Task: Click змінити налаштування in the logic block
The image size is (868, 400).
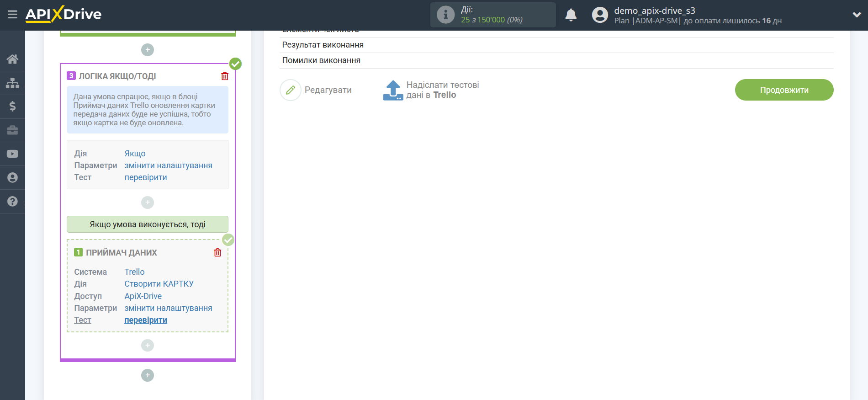Action: click(x=168, y=165)
